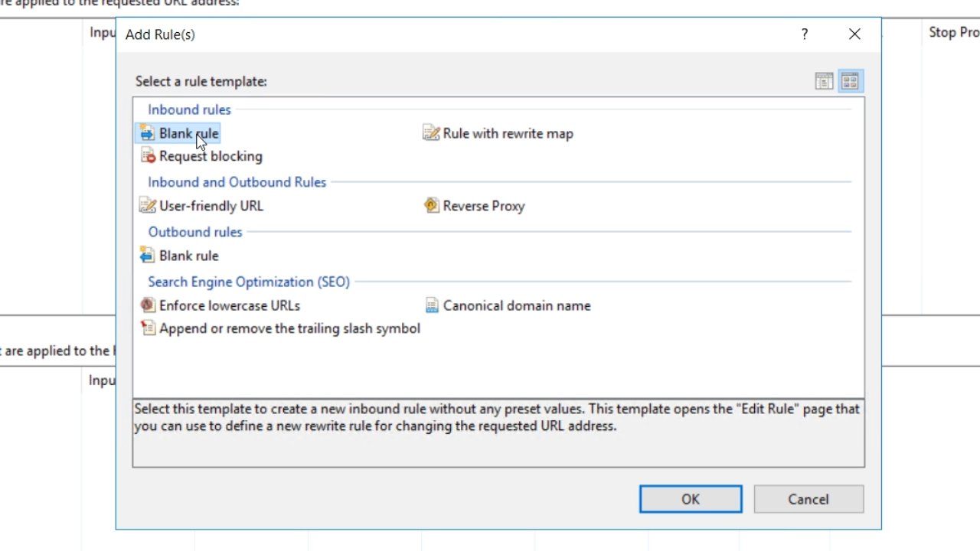The image size is (980, 551).
Task: Select the Enforce lowercase URLs template
Action: click(229, 306)
